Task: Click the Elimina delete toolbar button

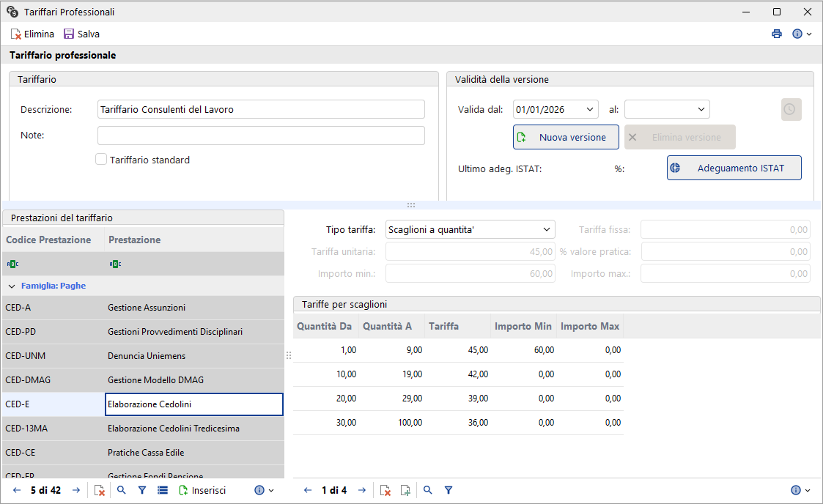Action: [x=32, y=34]
